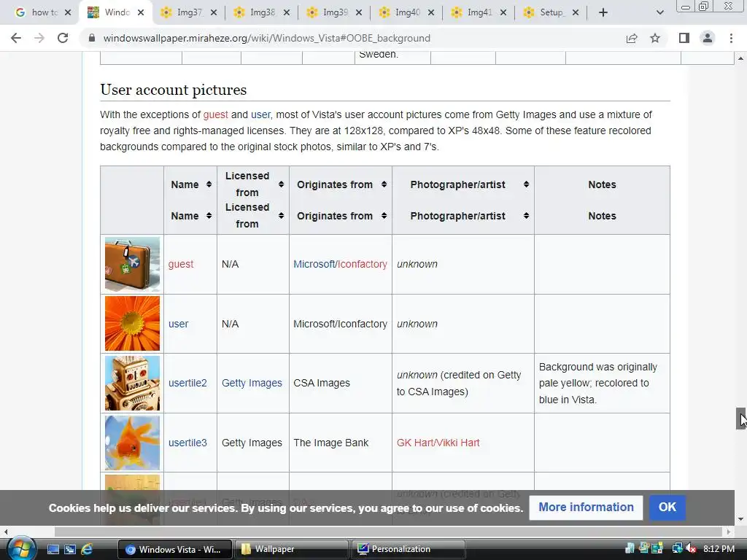View site information lock icon
This screenshot has height=560, width=747.
coord(92,38)
